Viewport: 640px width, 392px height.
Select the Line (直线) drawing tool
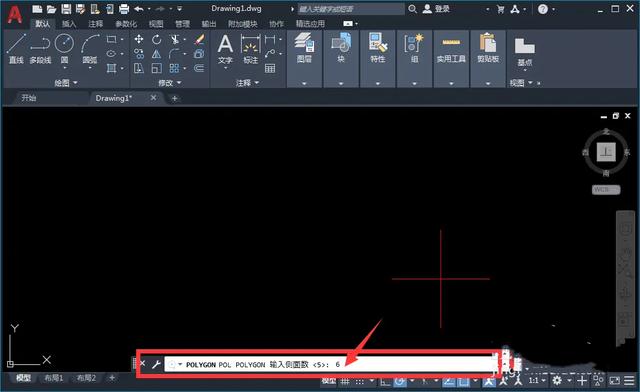[16, 49]
